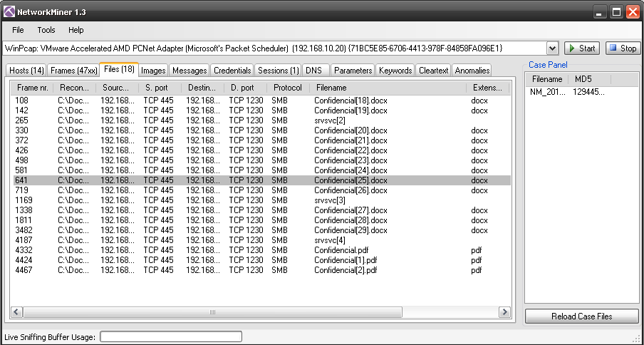This screenshot has width=644, height=345.
Task: Click left arrow of horizontal scrollbar
Action: pos(17,312)
